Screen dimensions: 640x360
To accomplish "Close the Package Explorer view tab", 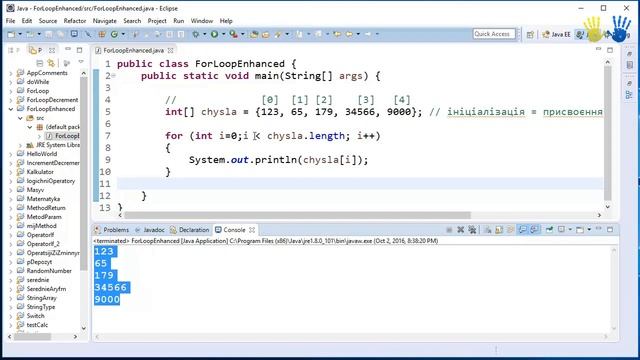I will [52, 50].
